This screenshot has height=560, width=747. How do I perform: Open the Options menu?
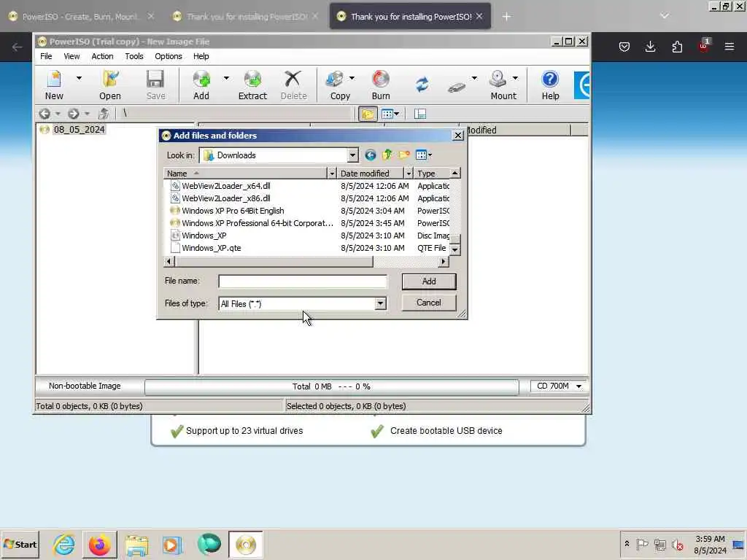169,56
